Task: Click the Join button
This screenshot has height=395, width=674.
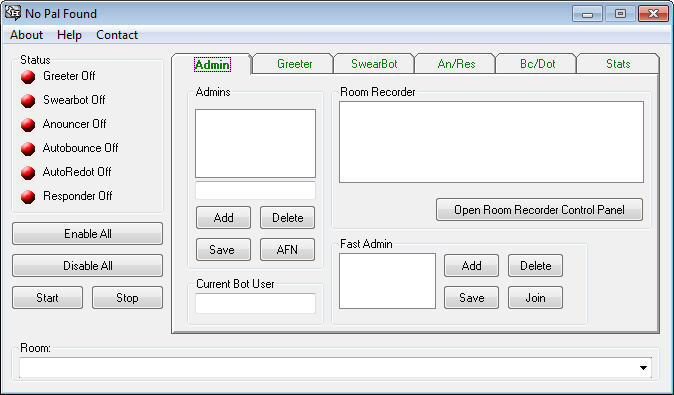Action: tap(536, 298)
